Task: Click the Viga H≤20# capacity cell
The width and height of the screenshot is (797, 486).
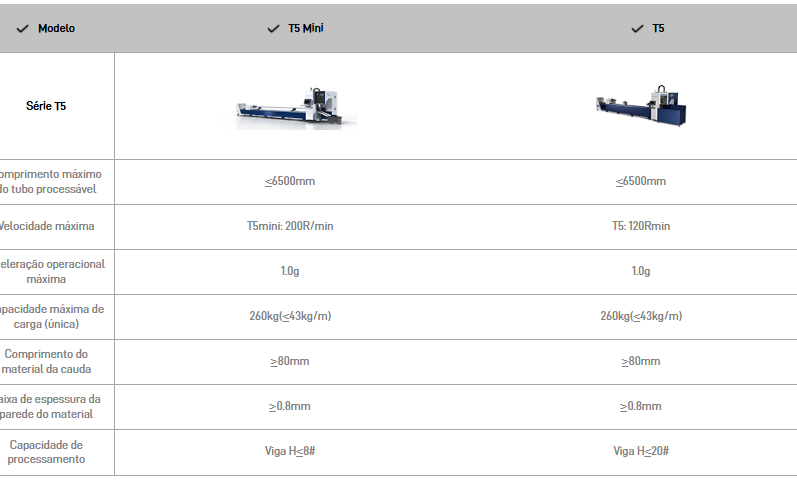Action: coord(641,451)
